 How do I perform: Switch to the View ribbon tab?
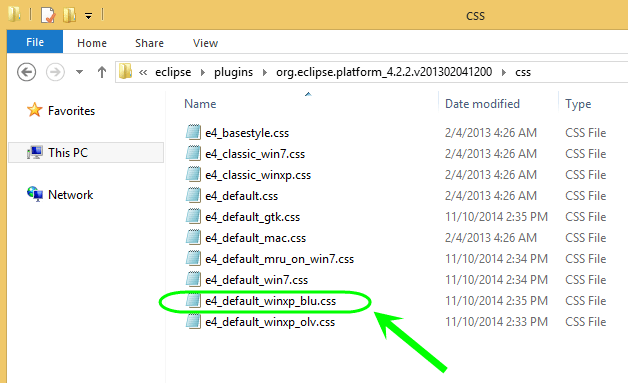[x=205, y=43]
